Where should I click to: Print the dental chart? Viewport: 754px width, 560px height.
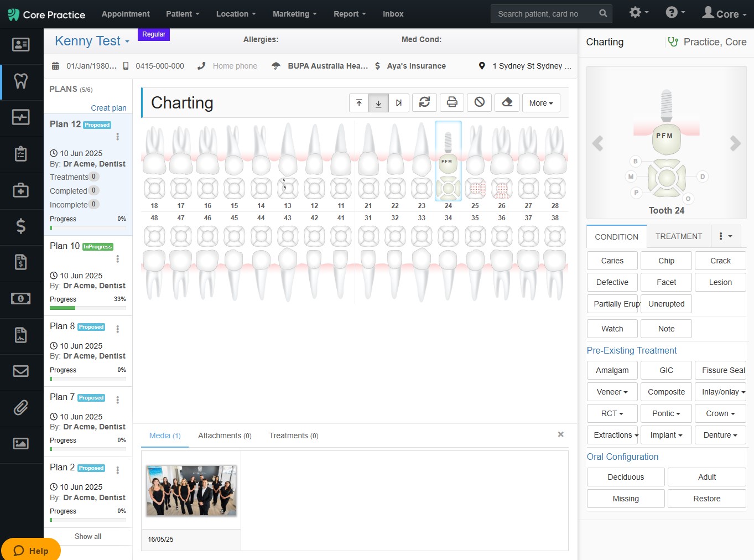pyautogui.click(x=452, y=102)
